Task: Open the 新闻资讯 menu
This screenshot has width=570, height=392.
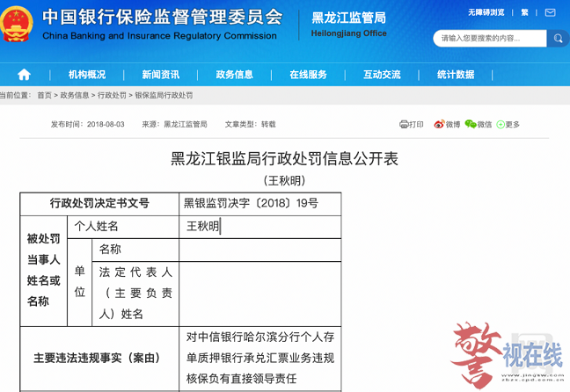Action: (x=161, y=75)
